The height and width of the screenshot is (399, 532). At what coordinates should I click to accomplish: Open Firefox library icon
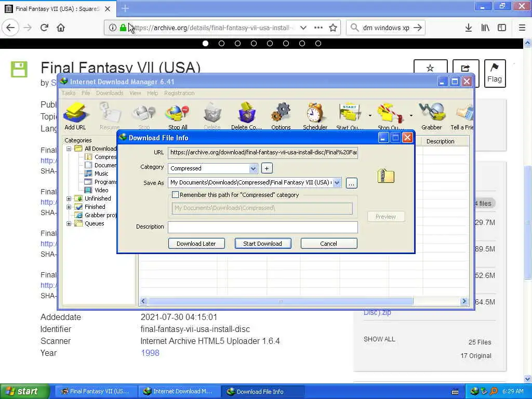click(x=485, y=28)
